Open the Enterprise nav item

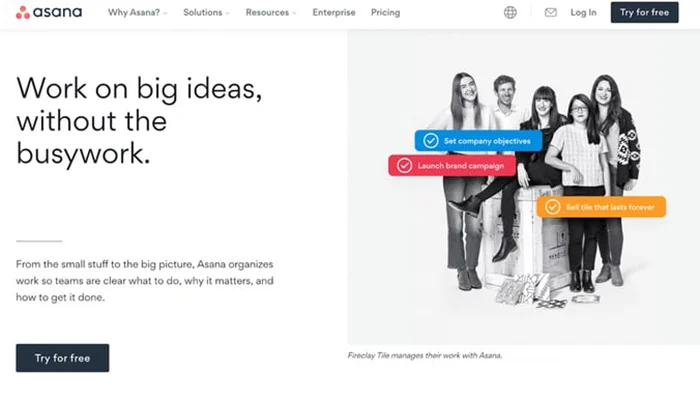[x=334, y=12]
